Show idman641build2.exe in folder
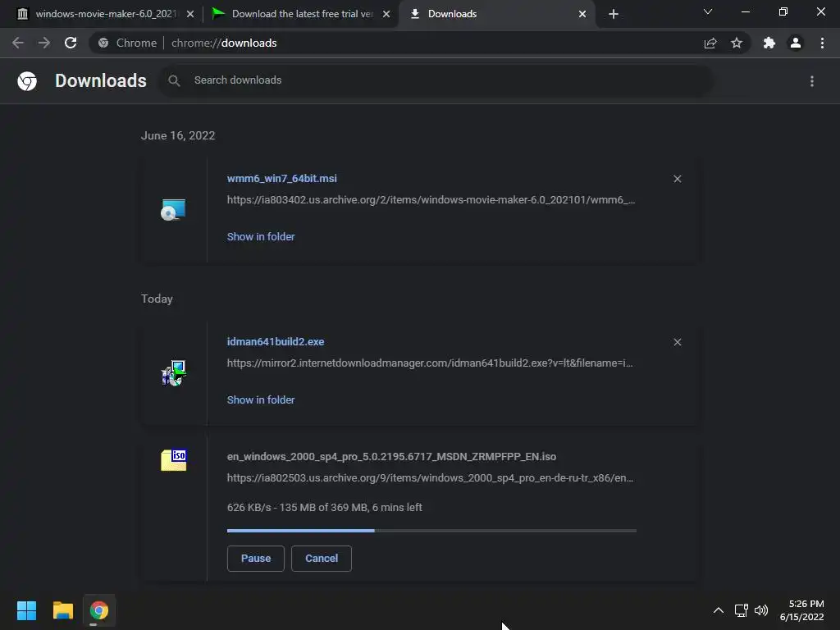This screenshot has height=630, width=840. pyautogui.click(x=260, y=400)
